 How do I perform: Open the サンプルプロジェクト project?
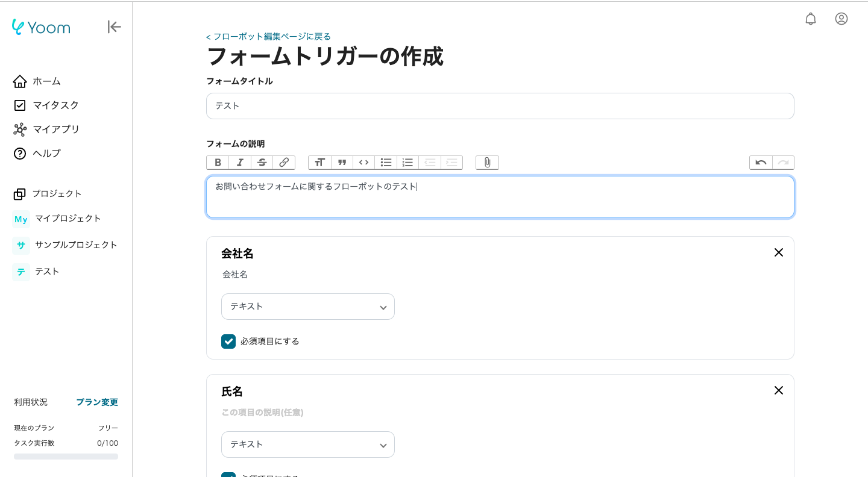pos(76,245)
